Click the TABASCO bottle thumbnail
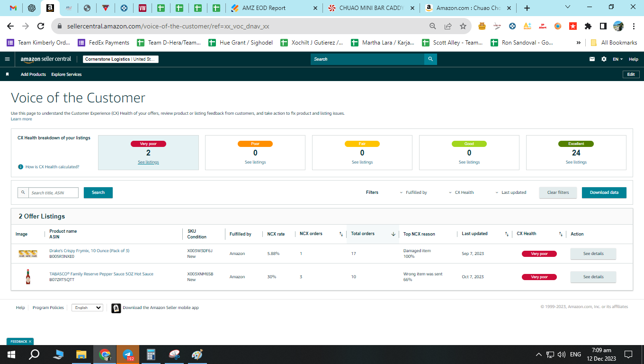 [28, 277]
